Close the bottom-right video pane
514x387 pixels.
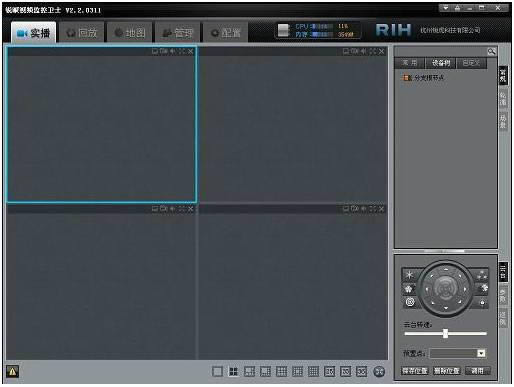pyautogui.click(x=381, y=209)
